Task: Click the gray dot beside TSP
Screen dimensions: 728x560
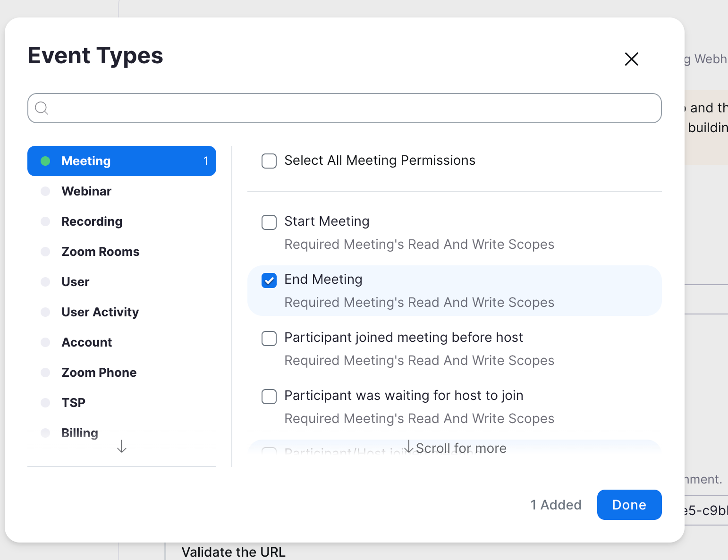Action: (x=45, y=403)
